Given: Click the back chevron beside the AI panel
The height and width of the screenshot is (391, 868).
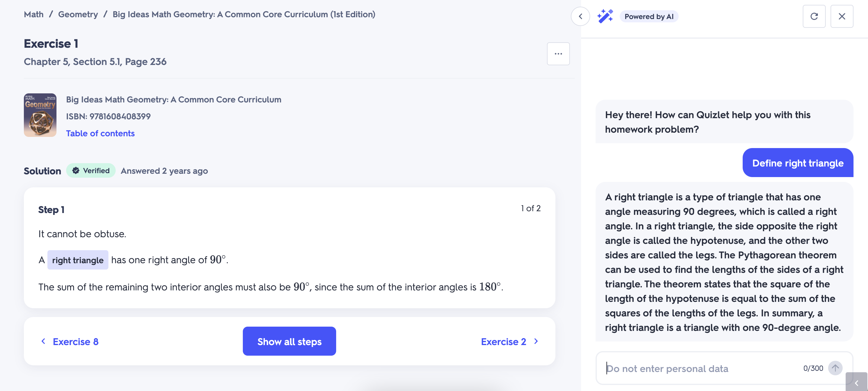Looking at the screenshot, I should click(580, 16).
